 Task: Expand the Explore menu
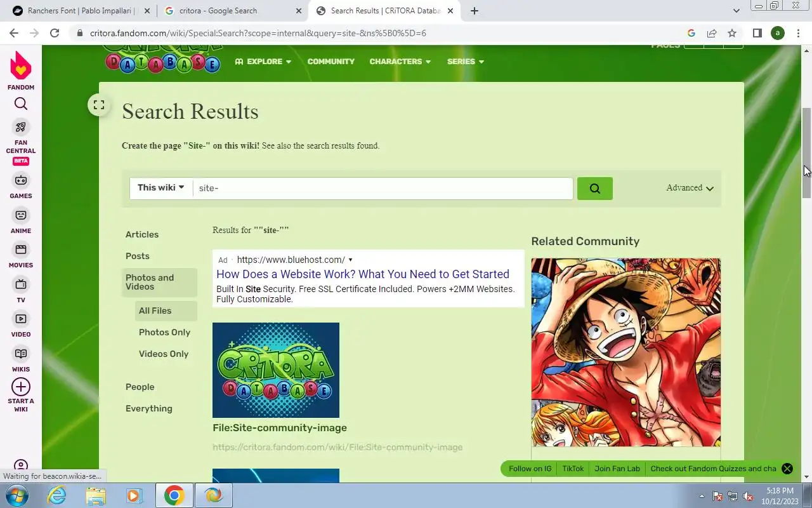pos(263,62)
